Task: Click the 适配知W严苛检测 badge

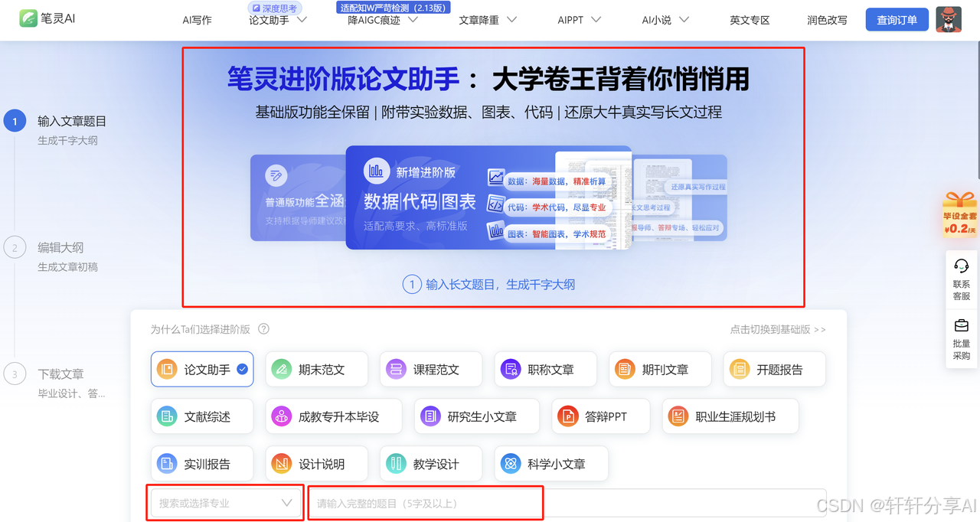Action: tap(394, 8)
